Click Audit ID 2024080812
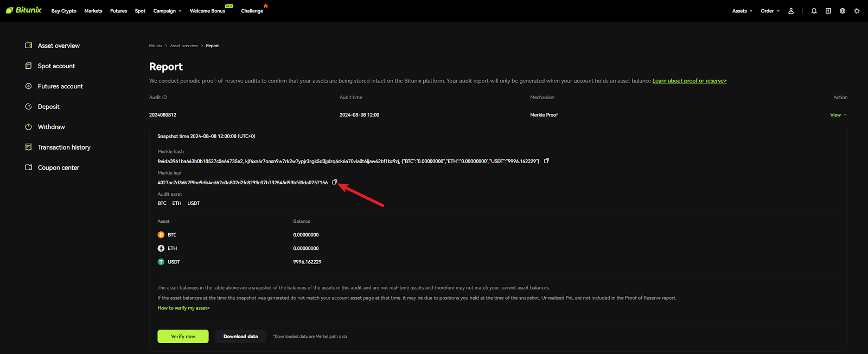Viewport: 868px width, 354px height. [163, 115]
